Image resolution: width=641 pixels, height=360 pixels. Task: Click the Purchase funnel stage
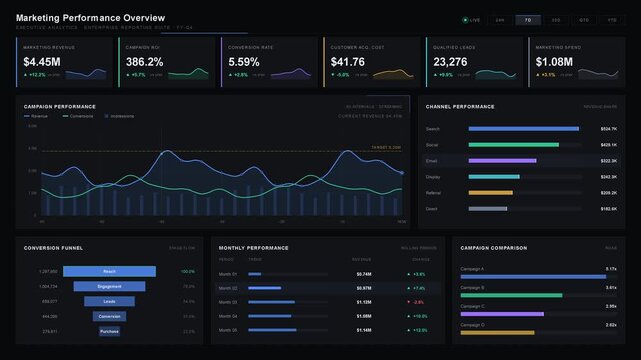[x=109, y=331]
